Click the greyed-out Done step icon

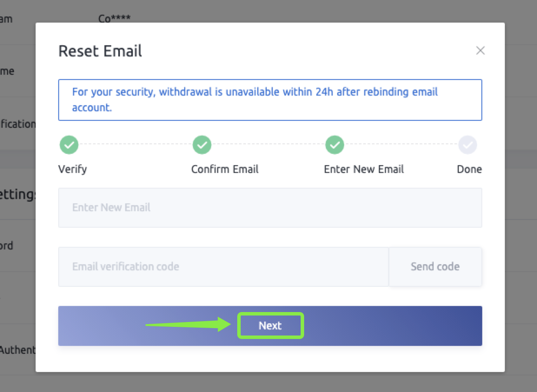tap(467, 145)
